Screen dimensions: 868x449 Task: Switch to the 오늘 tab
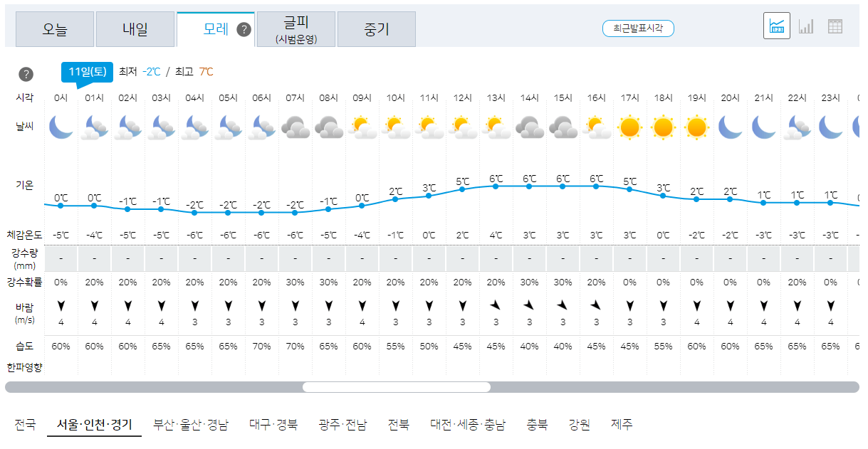point(55,29)
